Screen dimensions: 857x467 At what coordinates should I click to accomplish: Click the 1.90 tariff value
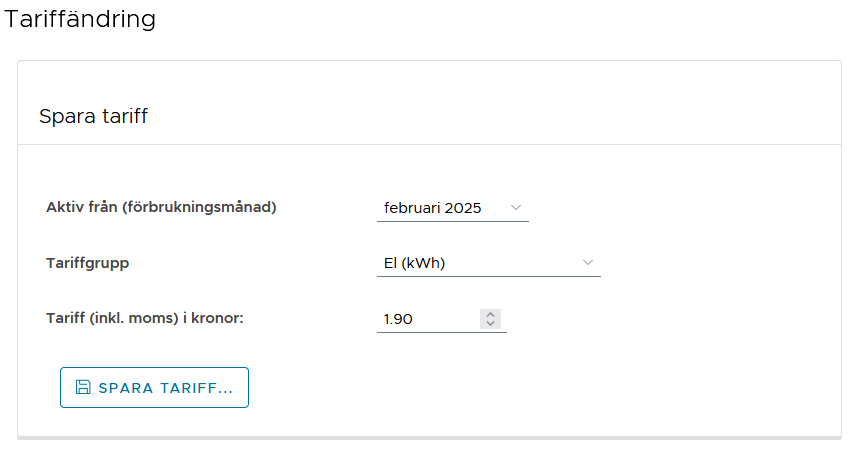click(398, 319)
